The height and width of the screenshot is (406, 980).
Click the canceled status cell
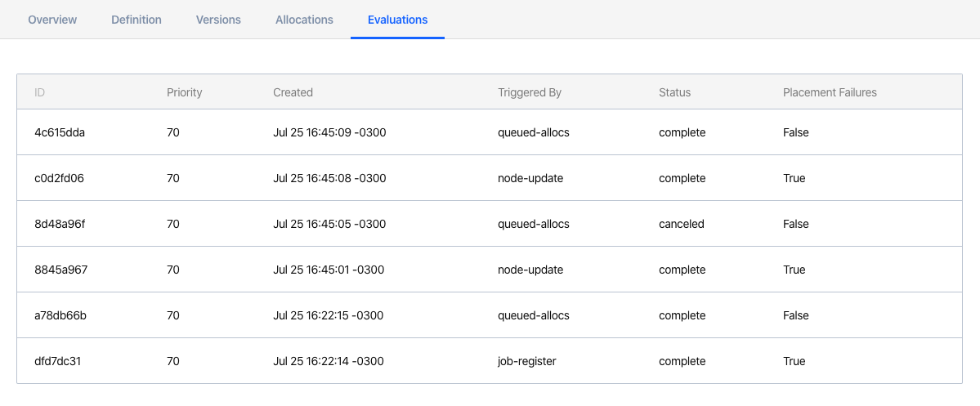coord(681,224)
